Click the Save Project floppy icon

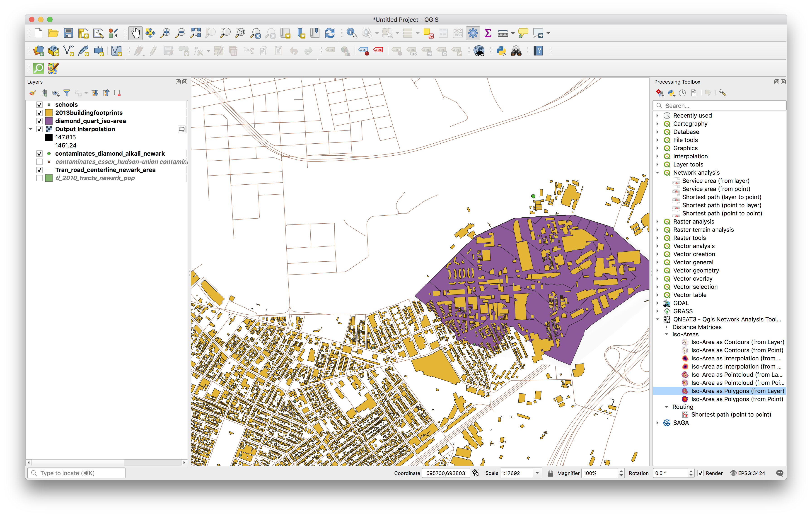(68, 33)
